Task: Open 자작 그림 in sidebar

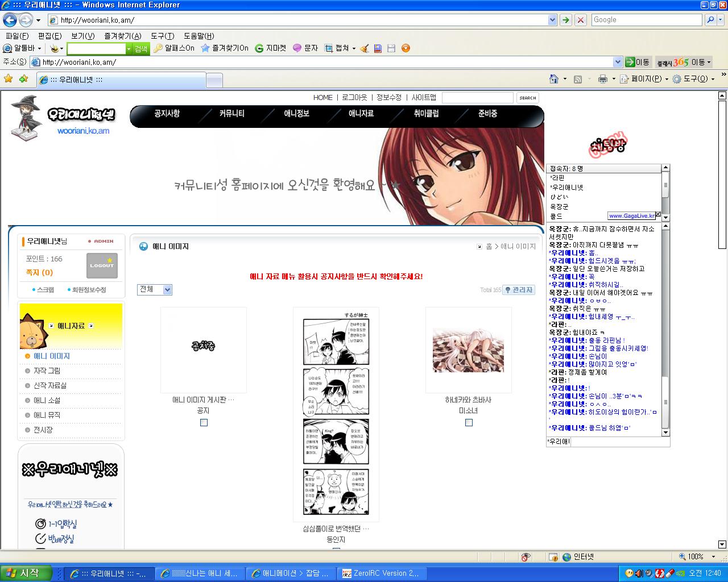Action: click(x=47, y=371)
